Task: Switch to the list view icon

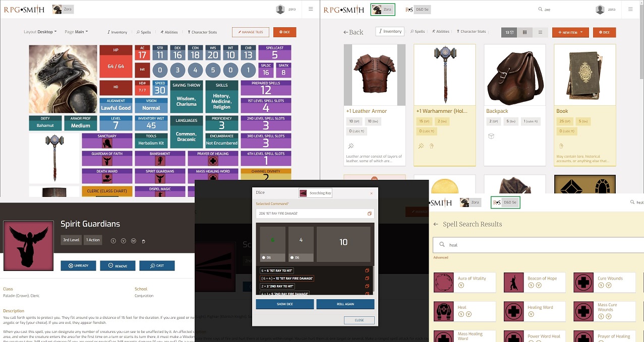Action: point(540,32)
